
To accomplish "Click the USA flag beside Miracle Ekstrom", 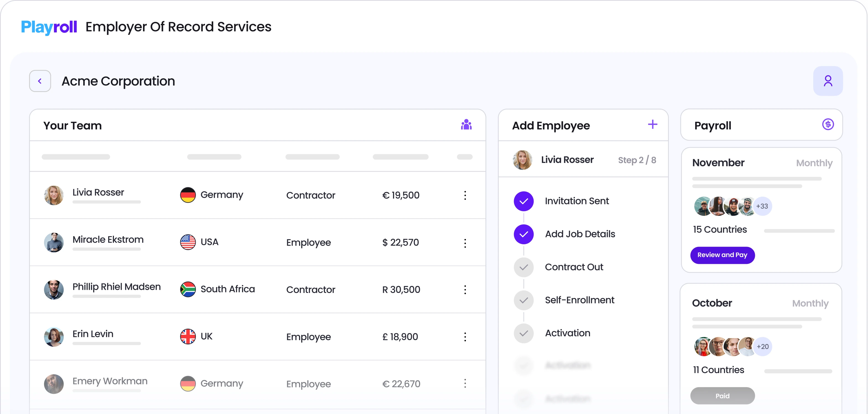I will (188, 242).
